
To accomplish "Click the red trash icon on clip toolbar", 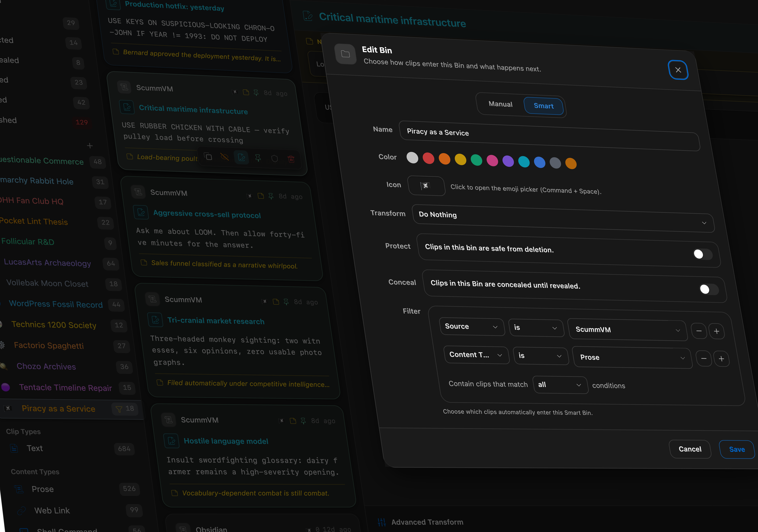I will [291, 159].
